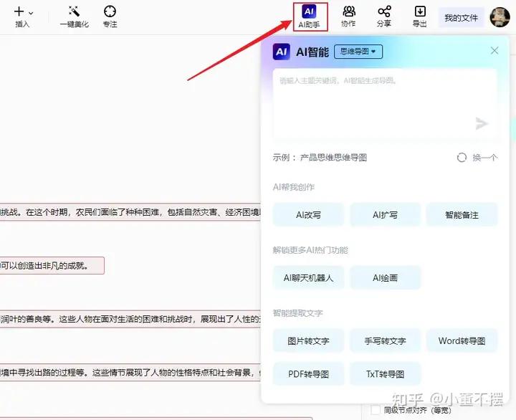The height and width of the screenshot is (420, 516).
Task: Apply 一键美化 one-click beautify
Action: [75, 16]
